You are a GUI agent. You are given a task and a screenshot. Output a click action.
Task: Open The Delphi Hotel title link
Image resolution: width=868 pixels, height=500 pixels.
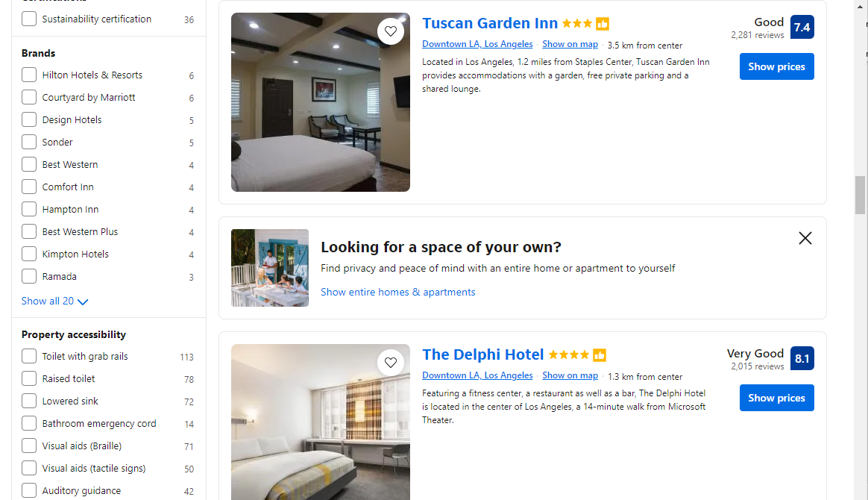click(x=482, y=354)
